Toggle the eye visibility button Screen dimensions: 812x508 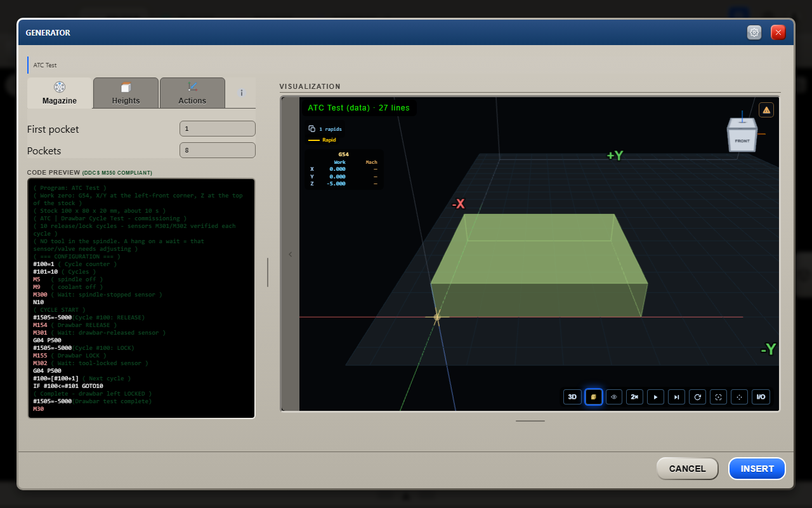click(614, 397)
